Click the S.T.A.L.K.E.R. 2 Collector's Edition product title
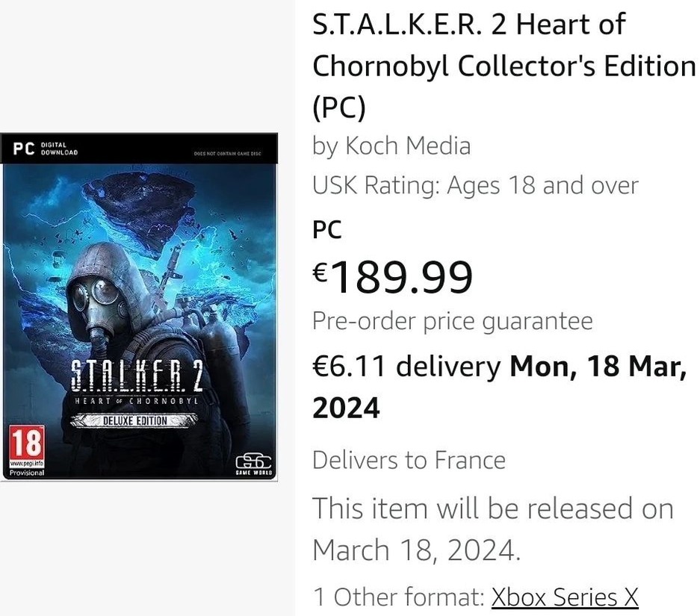 (504, 66)
